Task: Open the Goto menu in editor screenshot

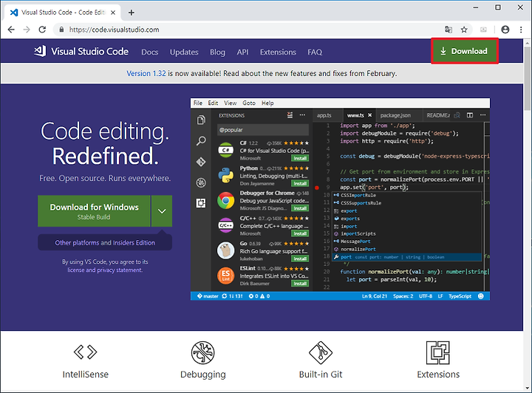Action: (x=249, y=103)
